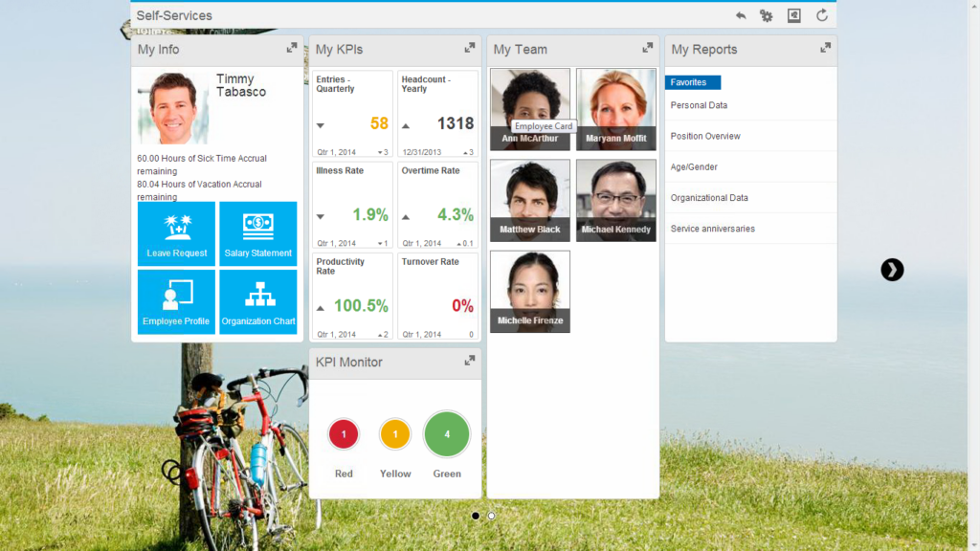The width and height of the screenshot is (980, 551).
Task: Open the Salary Statement tile
Action: pyautogui.click(x=258, y=233)
